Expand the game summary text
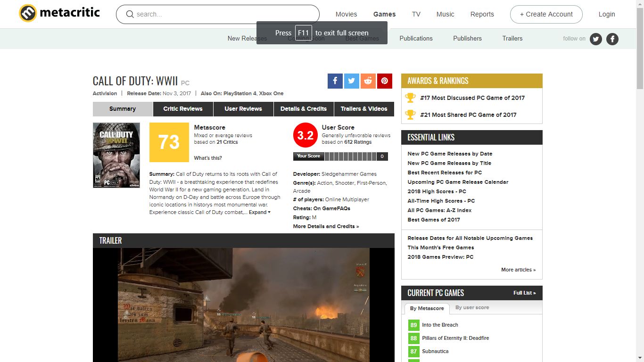Screen dimensions: 644x362 click(260, 212)
